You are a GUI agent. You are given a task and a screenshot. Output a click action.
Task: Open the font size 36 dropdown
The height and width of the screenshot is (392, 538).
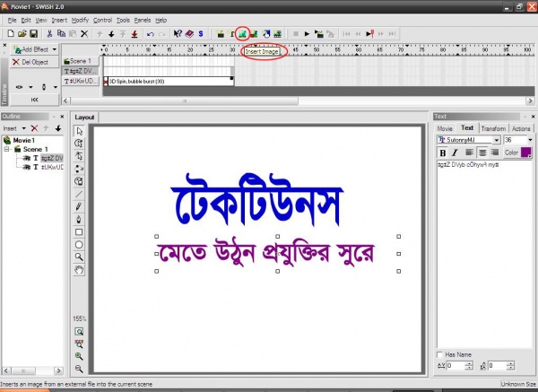[x=530, y=140]
